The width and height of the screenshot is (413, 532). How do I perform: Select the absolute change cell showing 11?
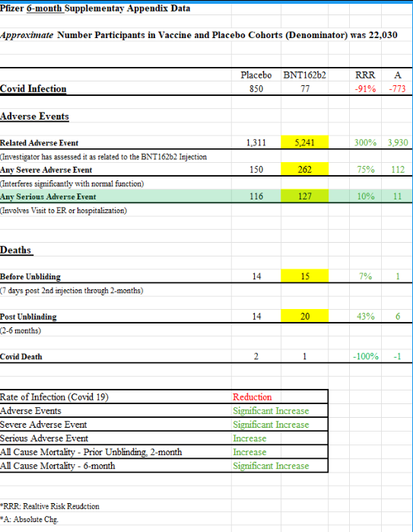[397, 196]
